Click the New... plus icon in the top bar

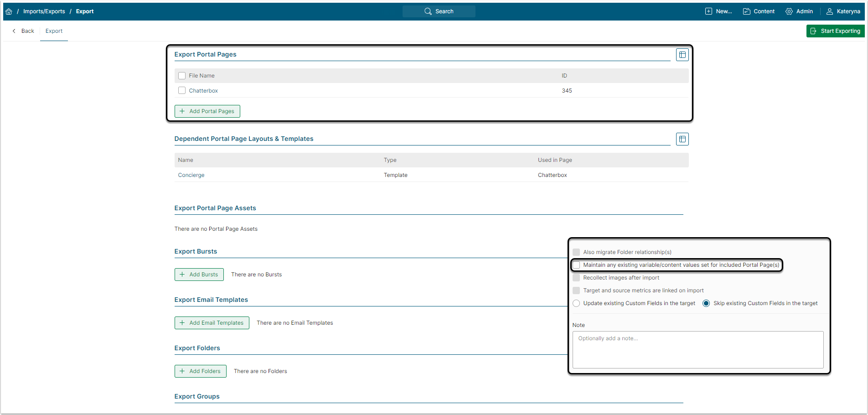708,11
